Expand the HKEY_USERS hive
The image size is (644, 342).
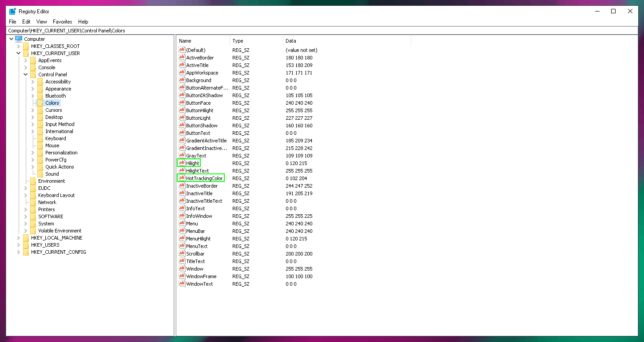pos(19,245)
